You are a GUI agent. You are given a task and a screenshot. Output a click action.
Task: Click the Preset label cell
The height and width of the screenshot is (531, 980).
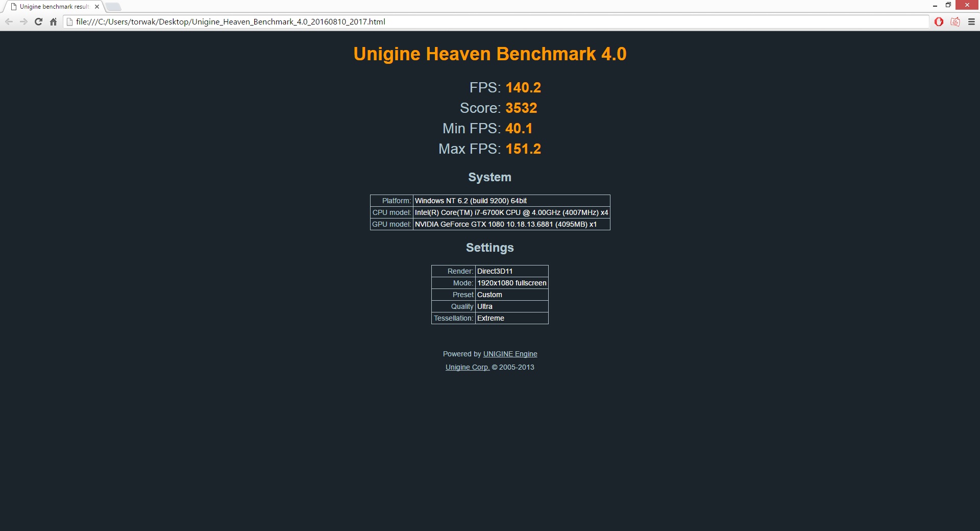click(x=453, y=295)
